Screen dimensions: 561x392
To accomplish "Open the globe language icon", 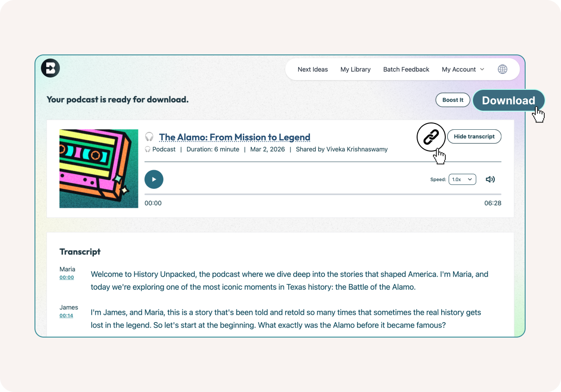I will tap(502, 69).
